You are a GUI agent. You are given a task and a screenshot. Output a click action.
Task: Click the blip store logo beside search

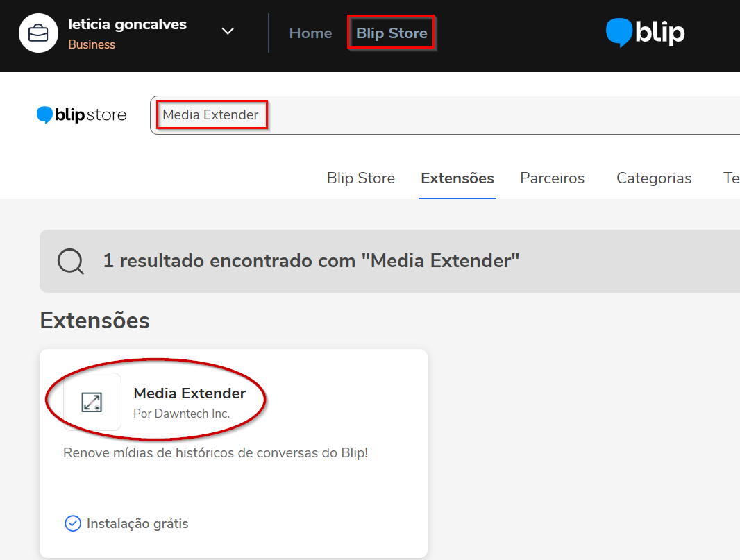(x=82, y=115)
